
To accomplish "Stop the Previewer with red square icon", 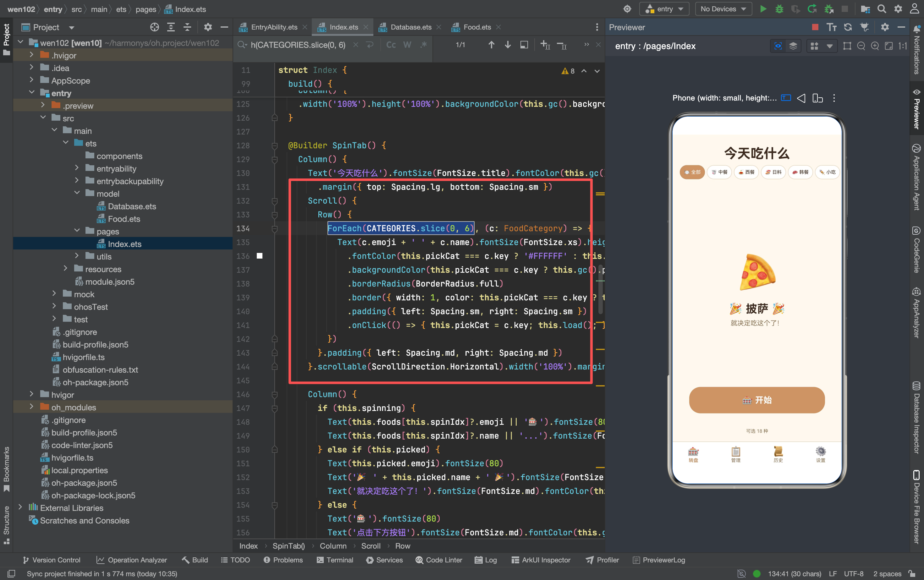I will (x=815, y=27).
